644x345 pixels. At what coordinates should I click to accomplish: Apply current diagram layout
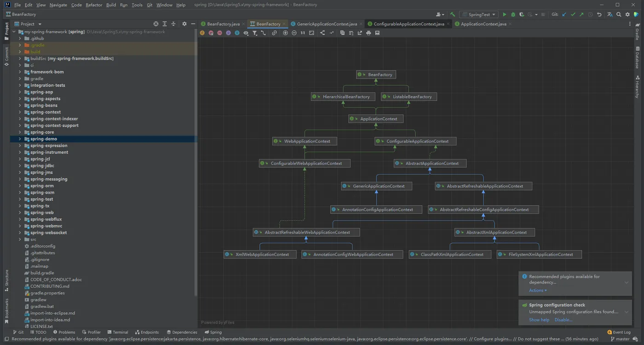pos(322,33)
